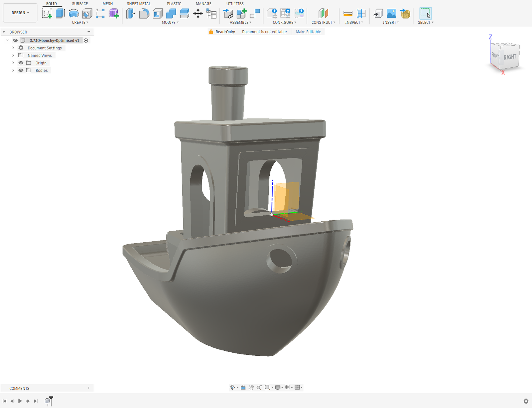Click the Pattern tool icon
This screenshot has width=532, height=408.
(x=100, y=13)
